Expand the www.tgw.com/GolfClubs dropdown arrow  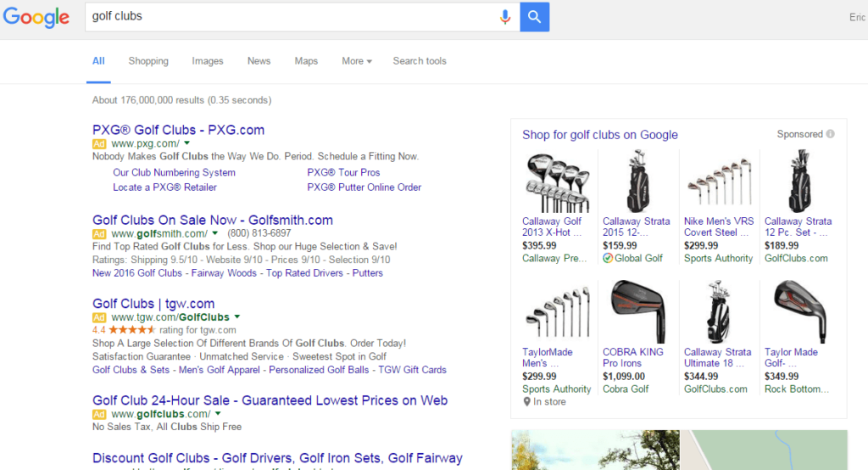click(x=237, y=317)
